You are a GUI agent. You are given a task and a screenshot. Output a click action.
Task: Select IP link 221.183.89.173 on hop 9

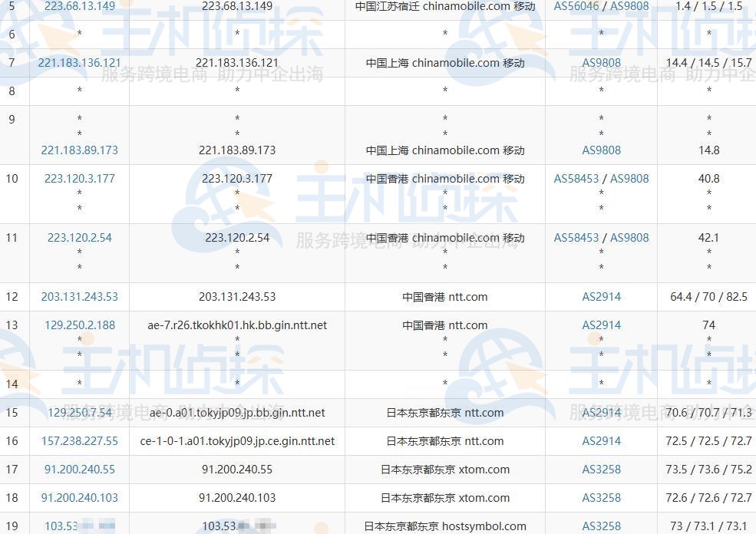(79, 150)
